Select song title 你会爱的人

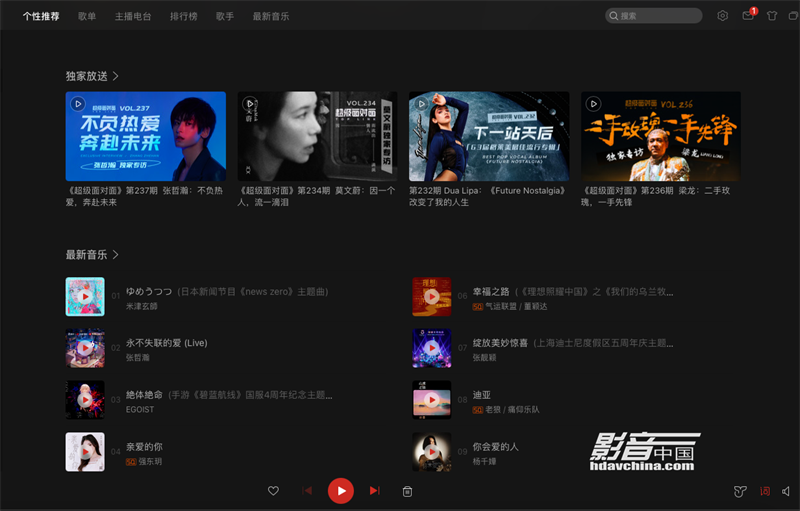(495, 447)
